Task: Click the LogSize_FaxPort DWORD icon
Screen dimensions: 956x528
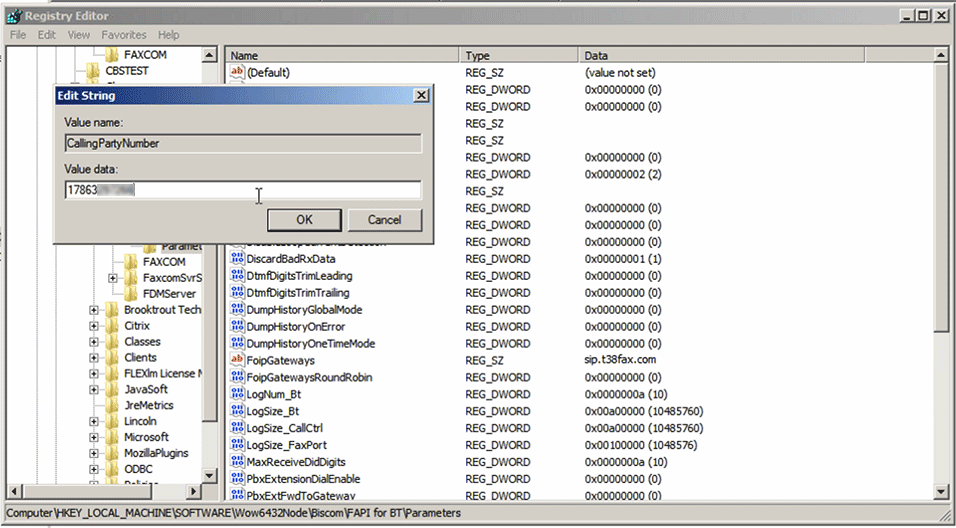Action: coord(237,444)
